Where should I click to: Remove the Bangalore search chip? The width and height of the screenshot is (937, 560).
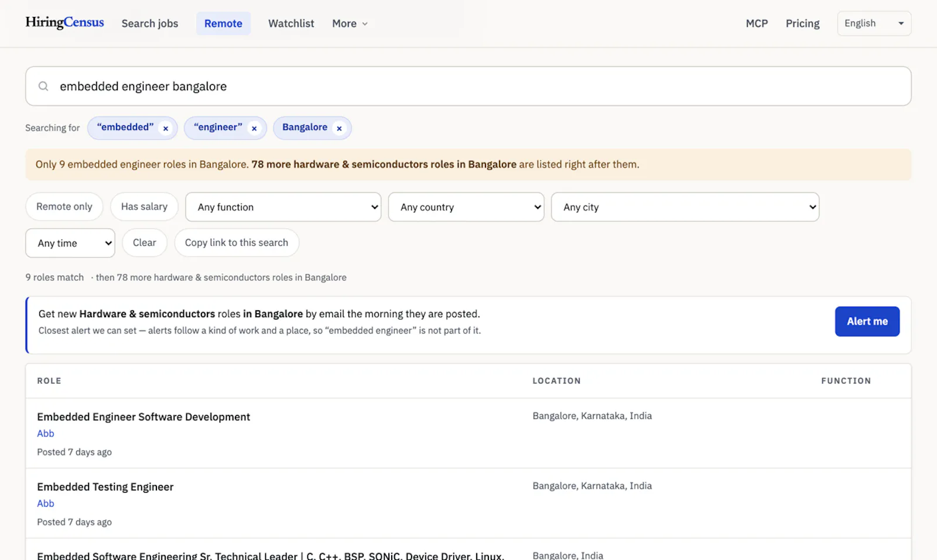[x=339, y=128]
